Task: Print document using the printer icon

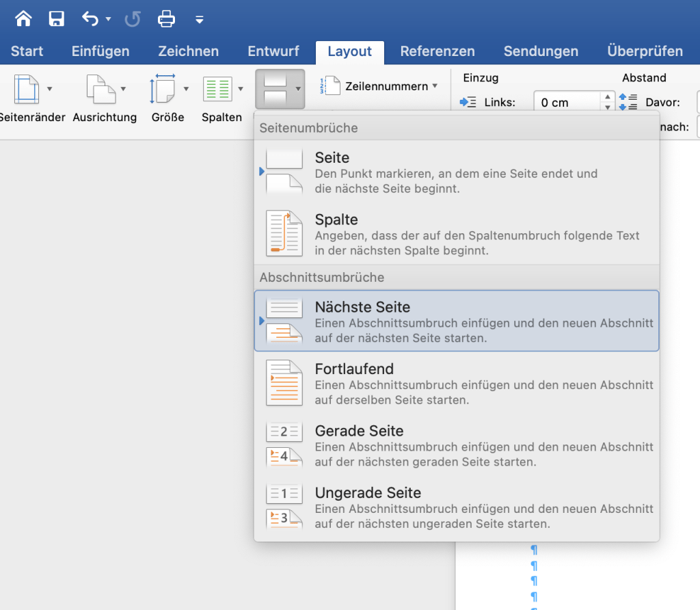Action: click(166, 18)
